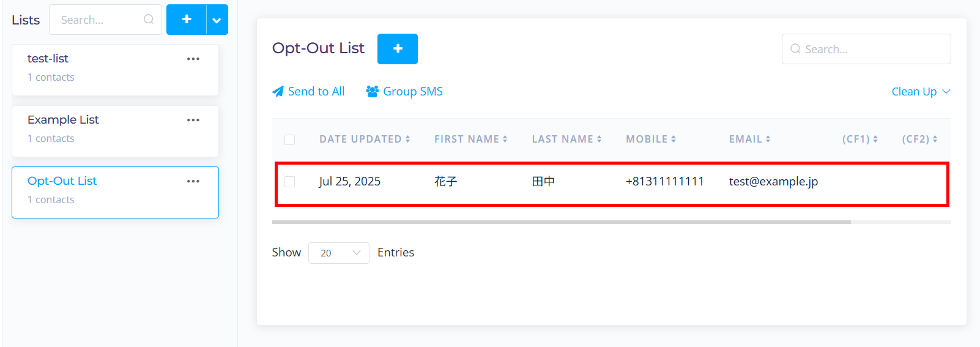Toggle the select-all checkbox in the table header
The height and width of the screenshot is (347, 980).
click(x=290, y=140)
